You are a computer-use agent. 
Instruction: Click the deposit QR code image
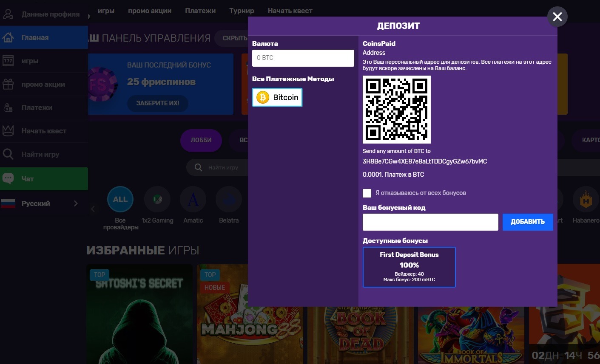397,110
